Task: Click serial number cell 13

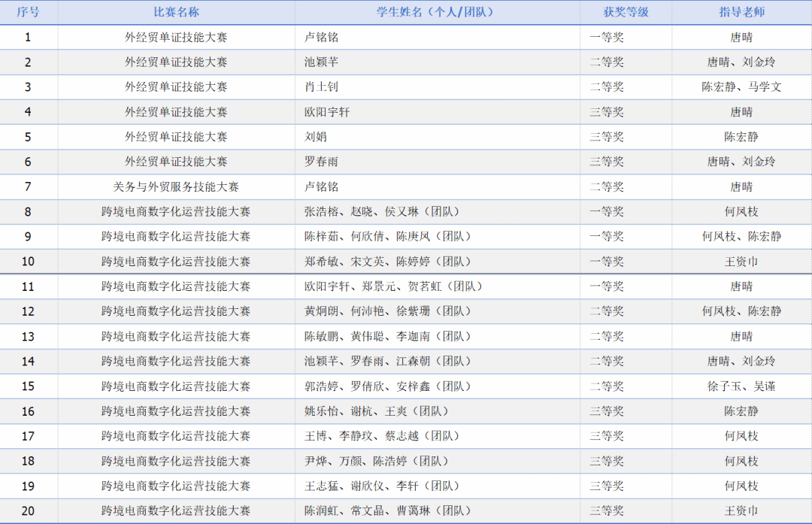Action: tap(28, 337)
